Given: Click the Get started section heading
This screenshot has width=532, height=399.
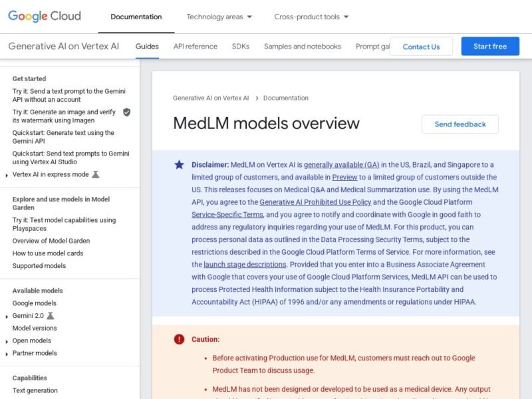Looking at the screenshot, I should 29,78.
